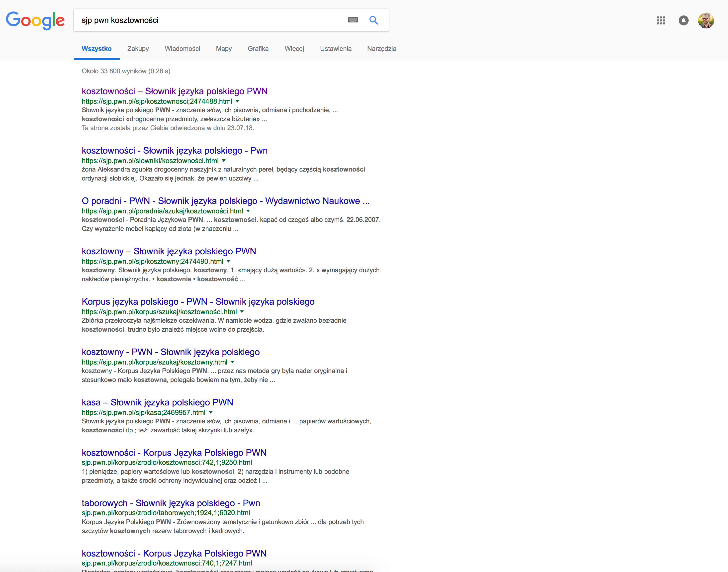
Task: Switch to the Wszystko tab
Action: [x=96, y=49]
